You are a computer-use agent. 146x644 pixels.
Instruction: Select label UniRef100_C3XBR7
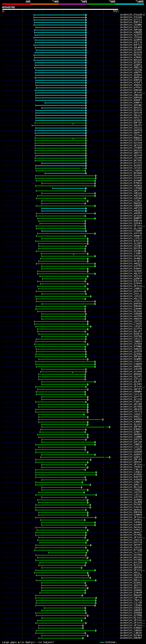coord(131,254)
